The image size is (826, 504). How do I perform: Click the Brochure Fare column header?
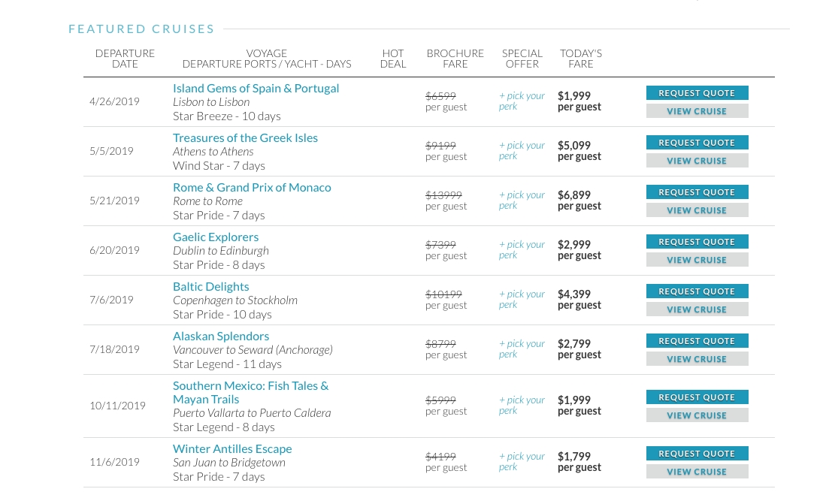[455, 59]
